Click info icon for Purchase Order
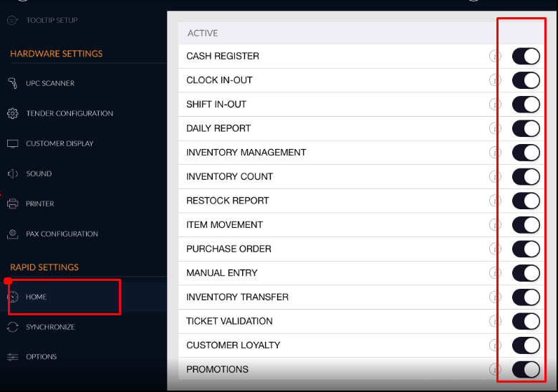The image size is (558, 392). point(494,249)
